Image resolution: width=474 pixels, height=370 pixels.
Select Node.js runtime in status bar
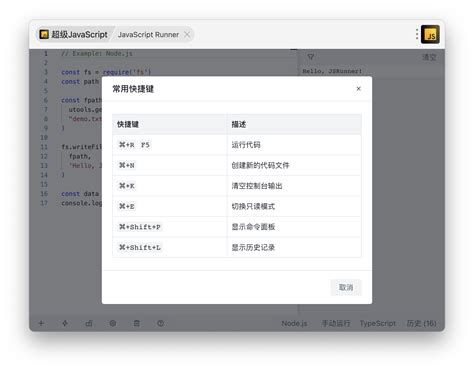click(x=294, y=323)
